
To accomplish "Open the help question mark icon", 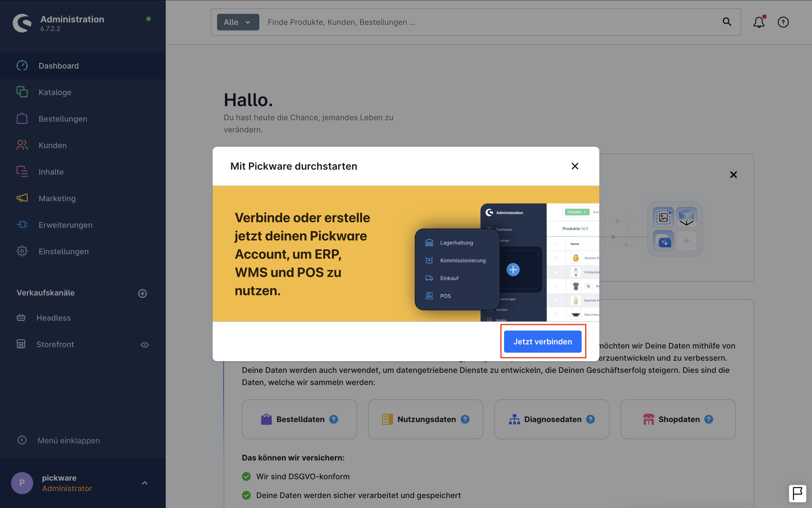I will point(783,22).
